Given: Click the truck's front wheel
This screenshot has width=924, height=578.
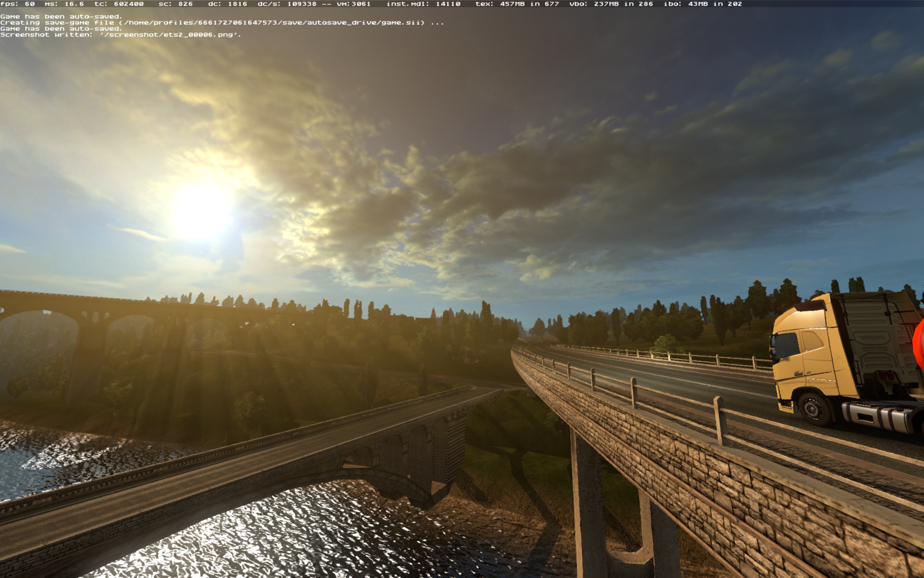Looking at the screenshot, I should (x=812, y=408).
